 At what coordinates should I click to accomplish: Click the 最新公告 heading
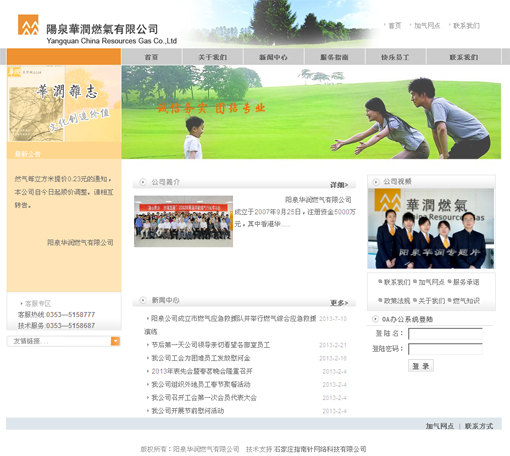28,154
